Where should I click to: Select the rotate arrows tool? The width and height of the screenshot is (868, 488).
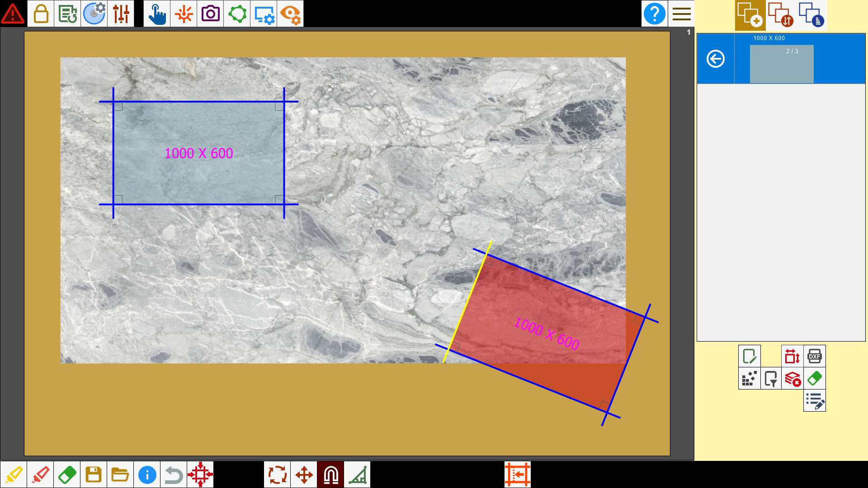pyautogui.click(x=277, y=474)
